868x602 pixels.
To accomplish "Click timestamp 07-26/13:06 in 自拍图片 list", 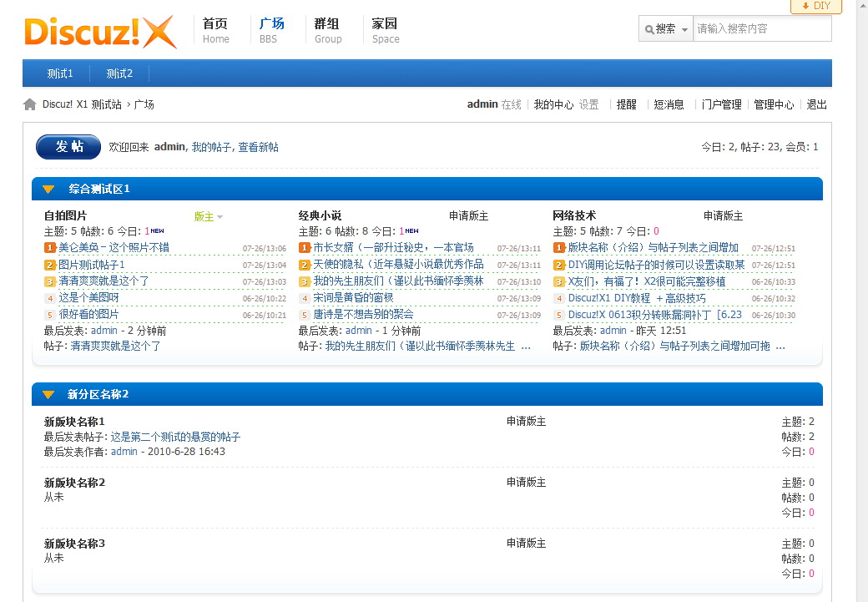I will click(264, 249).
